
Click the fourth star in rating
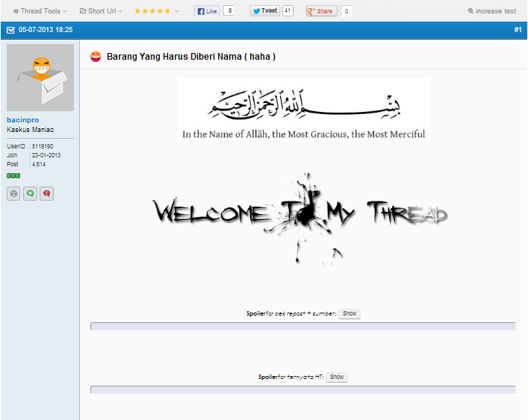(160, 11)
